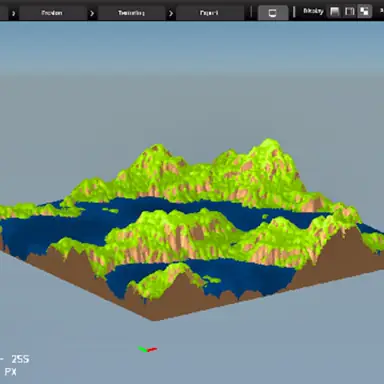Viewport: 384px width, 384px height.
Task: Click the monitor view icon button
Action: [273, 13]
